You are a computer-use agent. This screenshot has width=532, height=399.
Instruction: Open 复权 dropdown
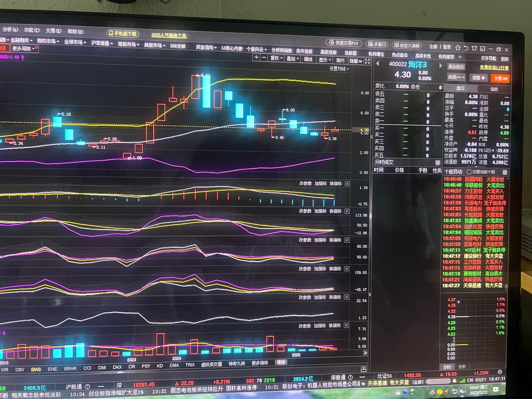(276, 58)
